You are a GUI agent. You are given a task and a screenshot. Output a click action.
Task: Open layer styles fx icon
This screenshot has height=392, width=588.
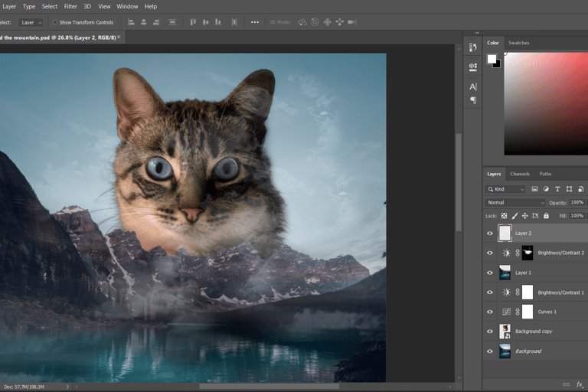pos(580,384)
